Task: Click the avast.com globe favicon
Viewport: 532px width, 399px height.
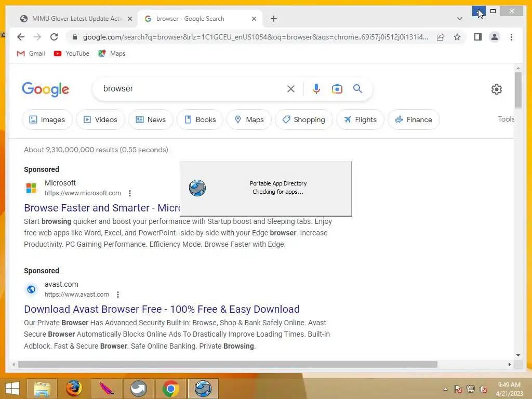Action: [x=31, y=289]
